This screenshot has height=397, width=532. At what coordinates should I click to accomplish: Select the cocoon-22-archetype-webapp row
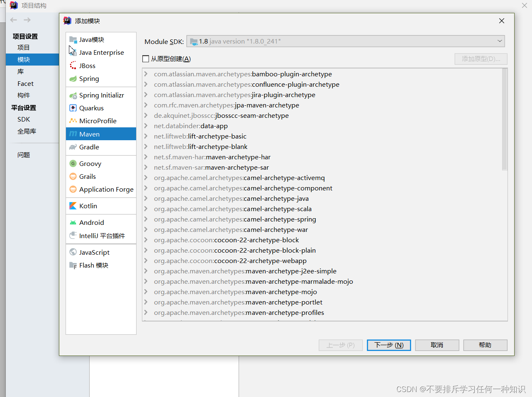(322, 261)
